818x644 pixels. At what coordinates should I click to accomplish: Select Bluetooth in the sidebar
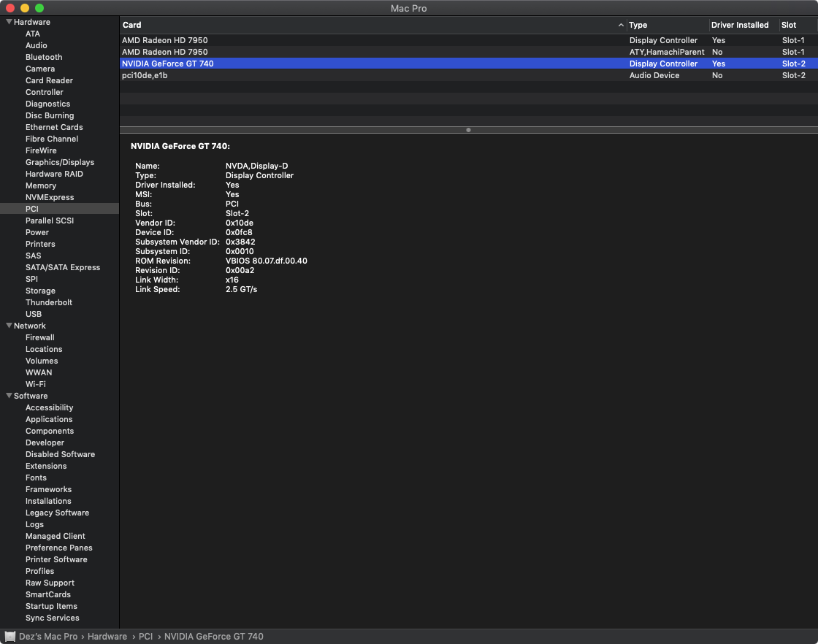(x=44, y=57)
